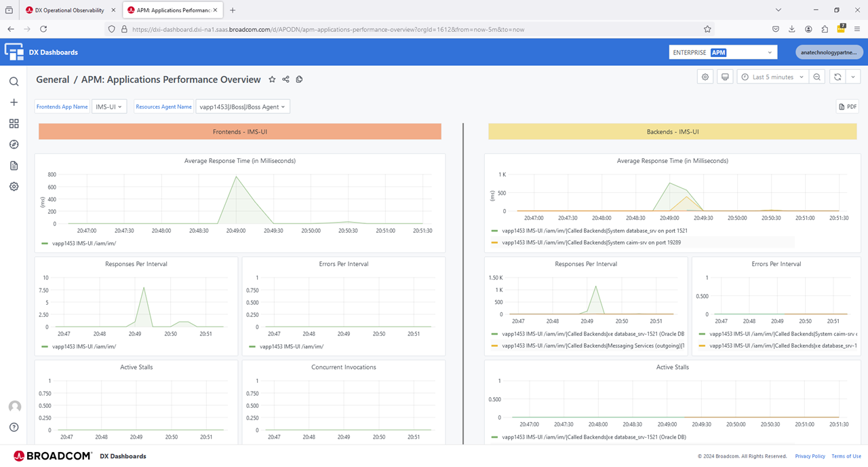
Task: Click the zoom out time range icon
Action: (817, 77)
